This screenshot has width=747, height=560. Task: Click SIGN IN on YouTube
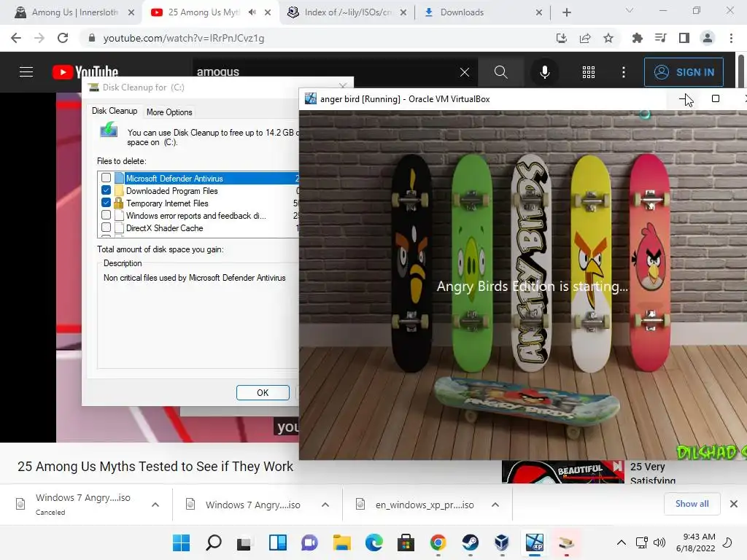(x=684, y=72)
